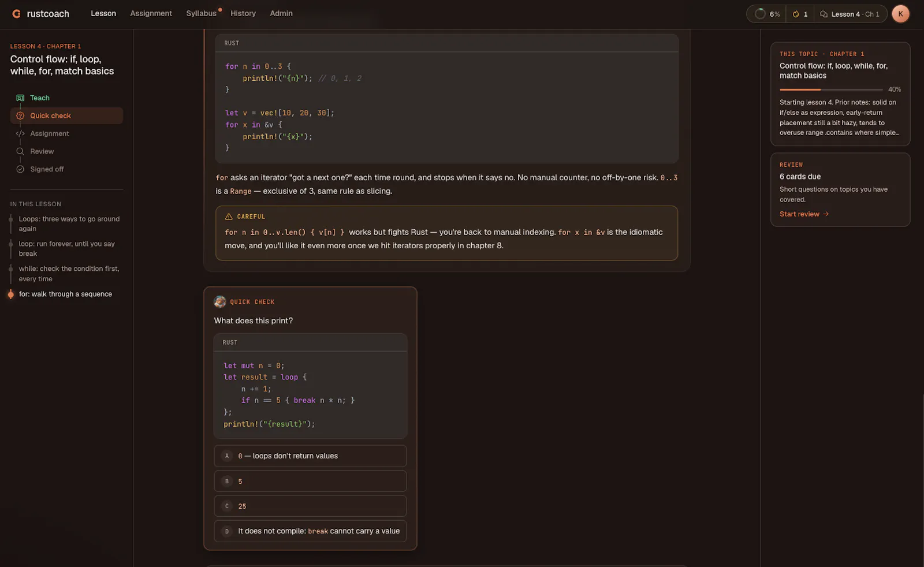Image resolution: width=924 pixels, height=567 pixels.
Task: Open the user avatar K menu
Action: click(x=900, y=14)
